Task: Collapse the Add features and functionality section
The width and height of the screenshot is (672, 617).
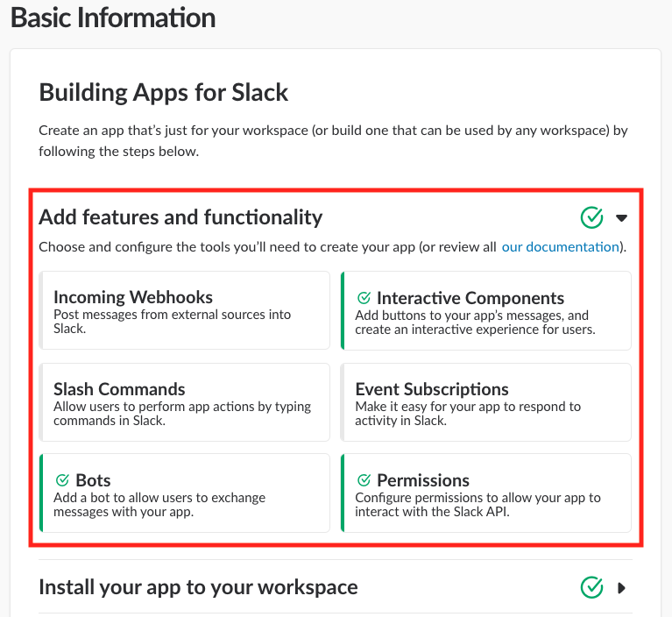Action: (622, 217)
